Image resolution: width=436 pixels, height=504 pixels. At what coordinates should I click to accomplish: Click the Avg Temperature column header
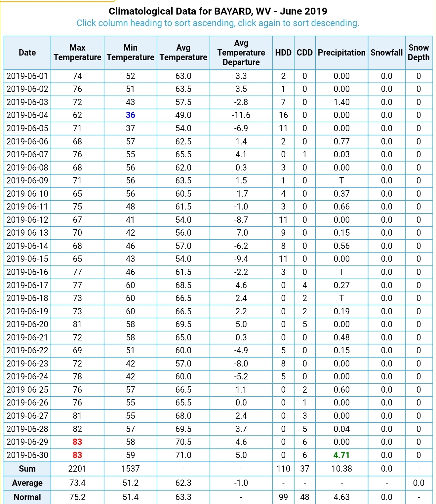coord(183,53)
